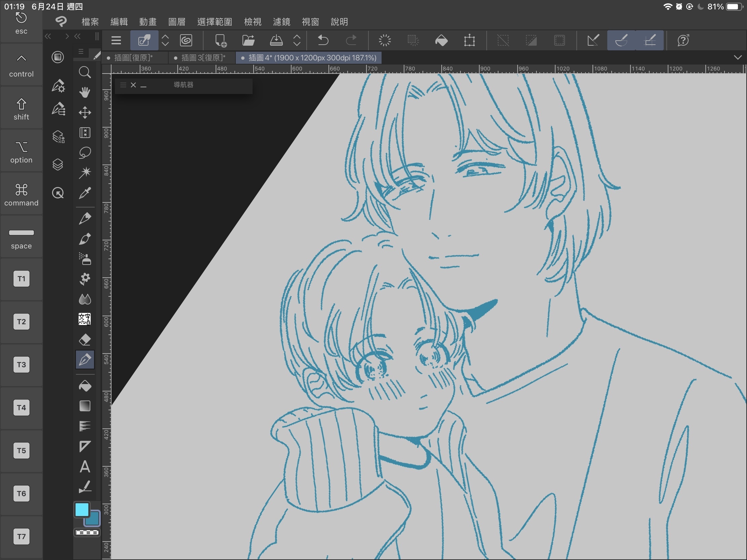747x560 pixels.
Task: Open file with the folder icon
Action: pos(249,41)
